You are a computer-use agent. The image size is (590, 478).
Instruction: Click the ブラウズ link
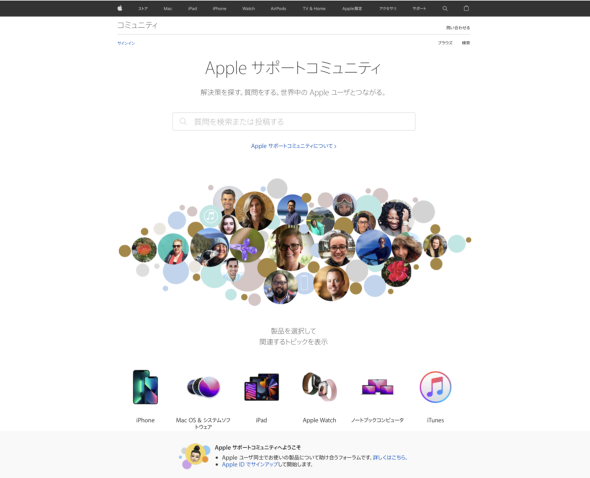click(445, 43)
